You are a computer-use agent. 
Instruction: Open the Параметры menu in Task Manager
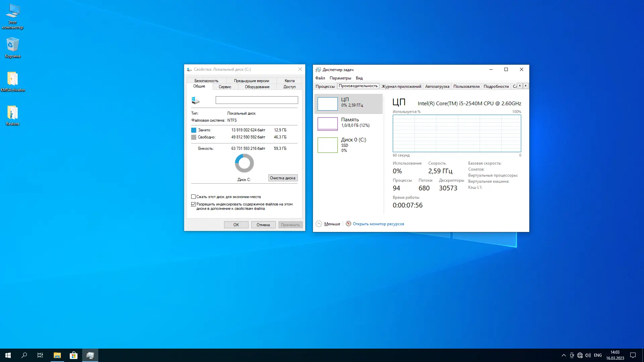pos(340,78)
